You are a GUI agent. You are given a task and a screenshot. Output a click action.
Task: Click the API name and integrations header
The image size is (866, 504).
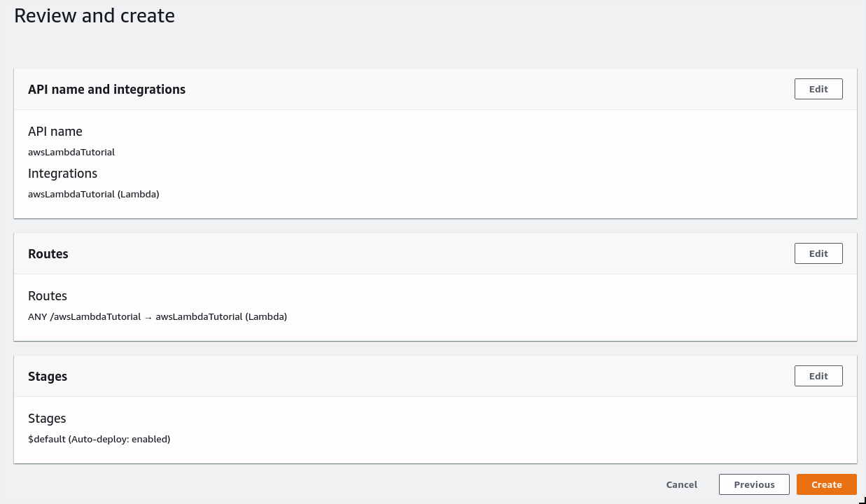(107, 89)
